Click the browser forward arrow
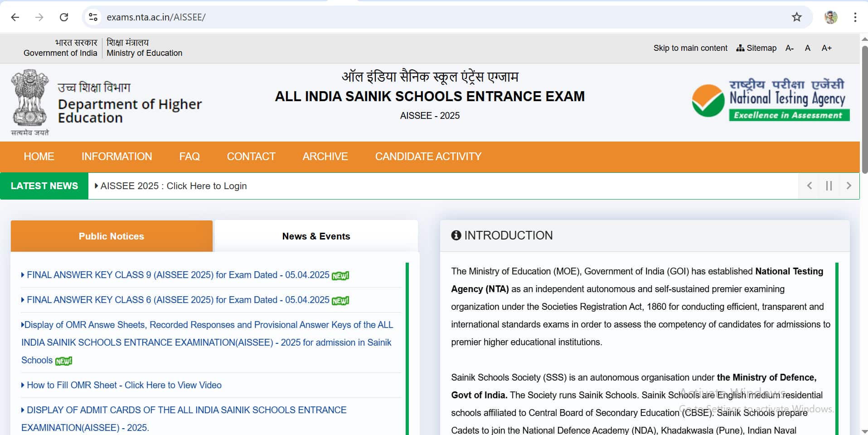 39,17
